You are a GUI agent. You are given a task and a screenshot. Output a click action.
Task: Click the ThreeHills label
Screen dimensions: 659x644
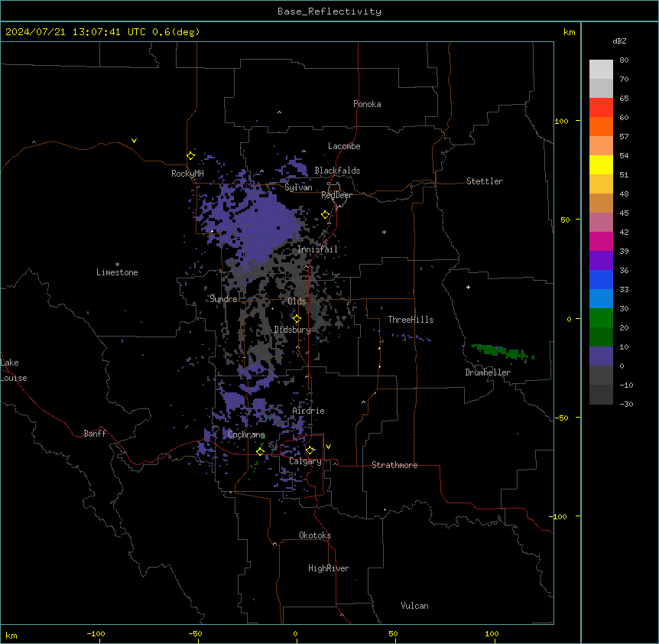pos(411,320)
